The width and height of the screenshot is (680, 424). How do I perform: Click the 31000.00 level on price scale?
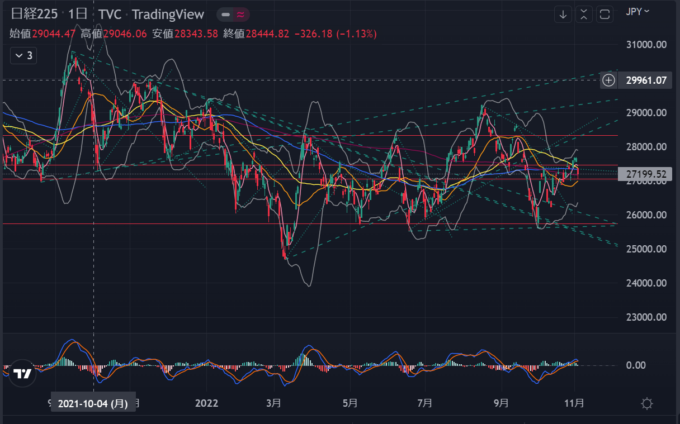coord(646,45)
